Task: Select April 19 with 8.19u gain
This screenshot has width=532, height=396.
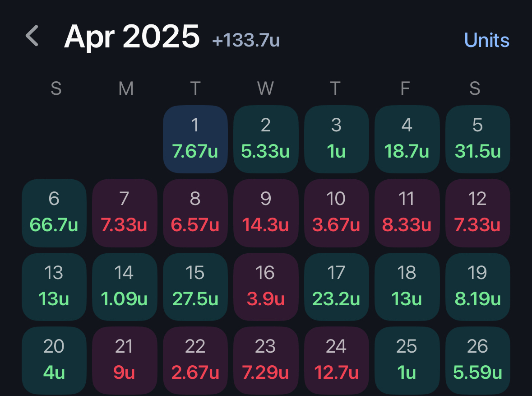Action: click(x=477, y=286)
